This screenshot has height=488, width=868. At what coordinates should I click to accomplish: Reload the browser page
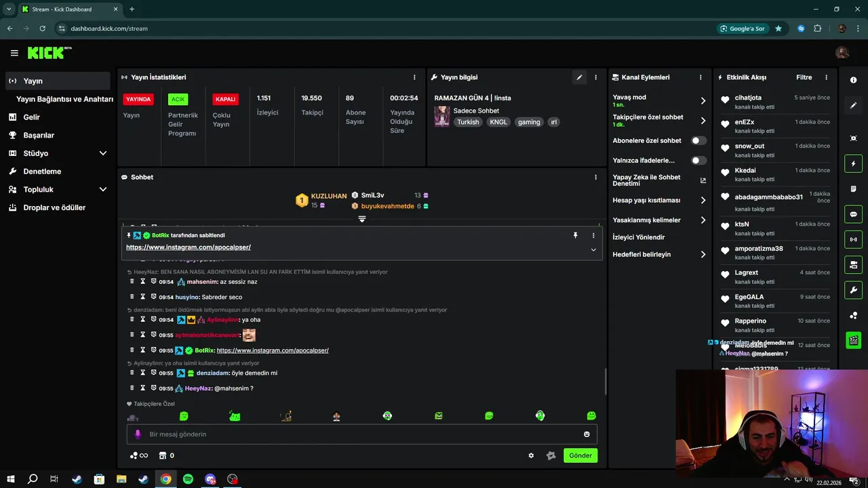(x=42, y=28)
